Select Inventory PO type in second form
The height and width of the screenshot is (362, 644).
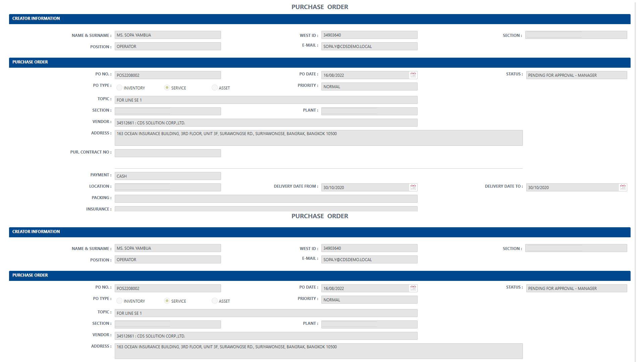click(x=119, y=301)
